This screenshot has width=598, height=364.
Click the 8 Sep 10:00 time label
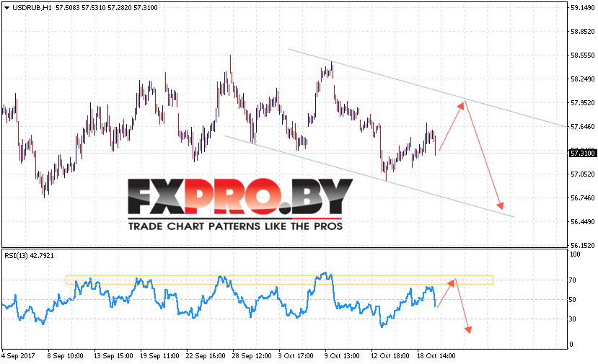point(65,356)
